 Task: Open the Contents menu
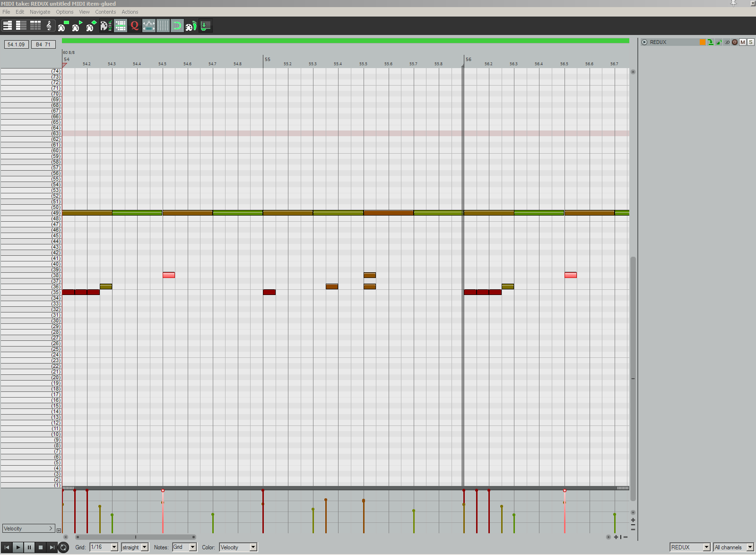(105, 12)
